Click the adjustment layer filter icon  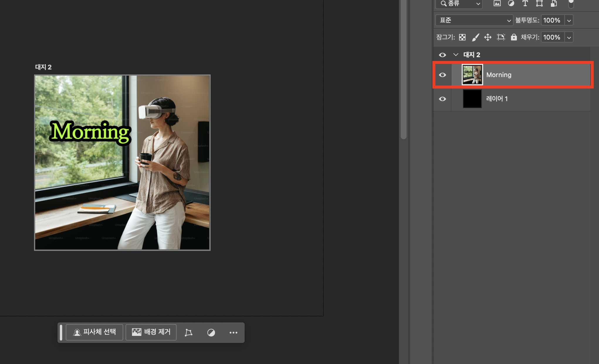click(511, 4)
